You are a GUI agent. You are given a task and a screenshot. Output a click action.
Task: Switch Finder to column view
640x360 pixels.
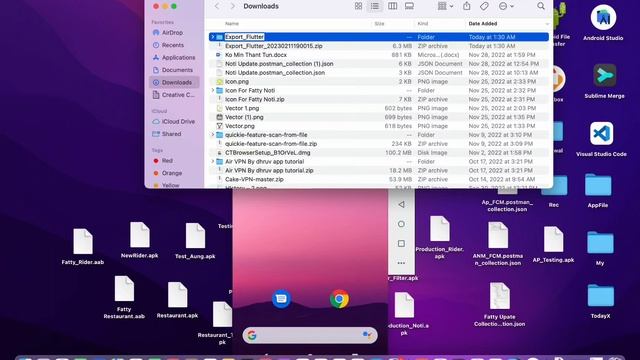pyautogui.click(x=392, y=6)
